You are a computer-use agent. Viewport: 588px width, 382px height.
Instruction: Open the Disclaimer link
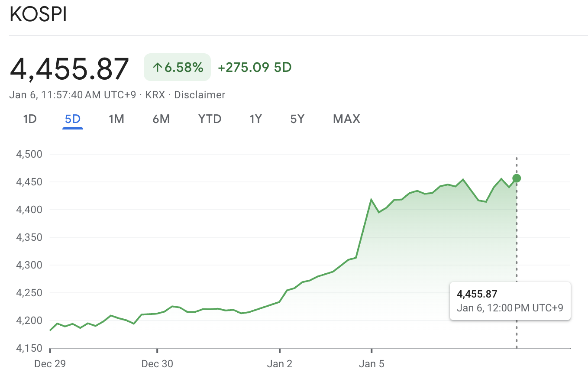(x=200, y=94)
